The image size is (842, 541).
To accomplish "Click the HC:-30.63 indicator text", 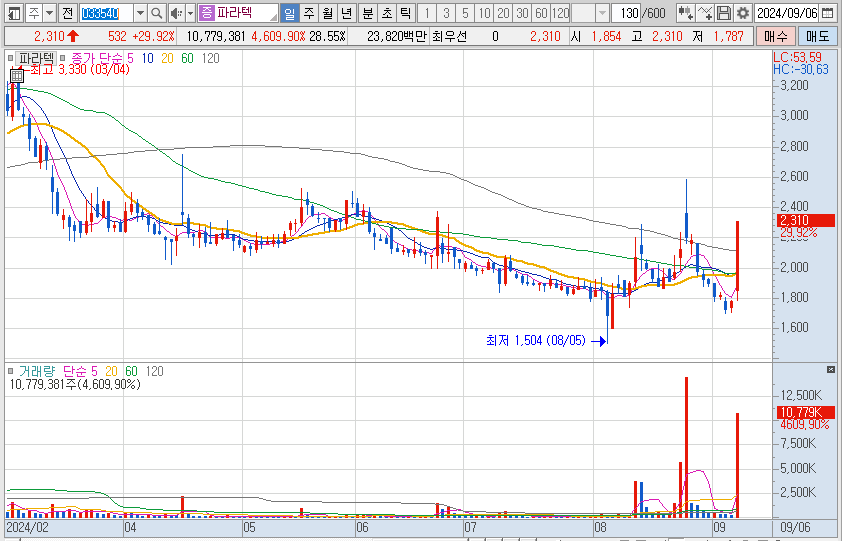I will click(801, 69).
